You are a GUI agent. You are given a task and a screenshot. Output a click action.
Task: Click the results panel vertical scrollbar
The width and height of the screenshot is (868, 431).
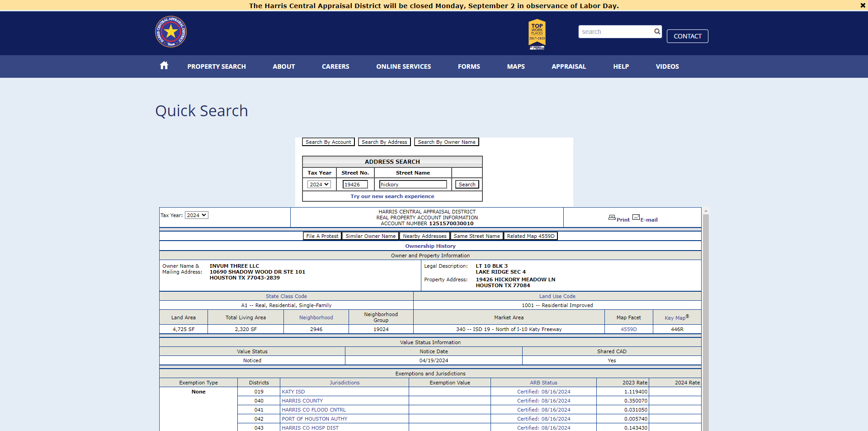(706, 323)
